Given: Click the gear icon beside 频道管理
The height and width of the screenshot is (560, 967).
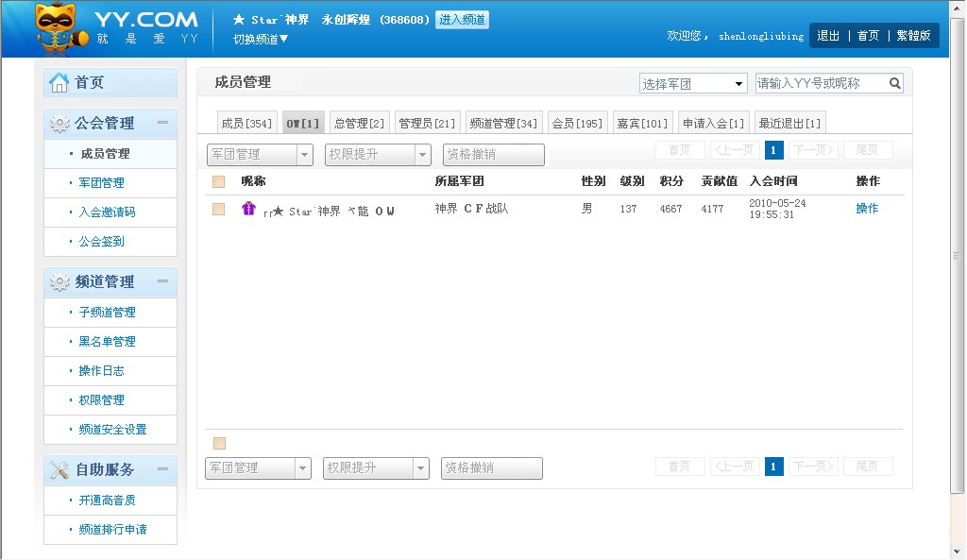Looking at the screenshot, I should [59, 281].
